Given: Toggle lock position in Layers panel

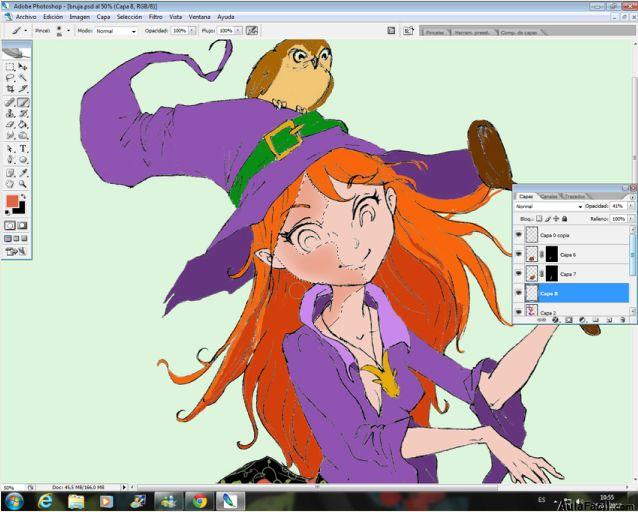Looking at the screenshot, I should pyautogui.click(x=556, y=219).
